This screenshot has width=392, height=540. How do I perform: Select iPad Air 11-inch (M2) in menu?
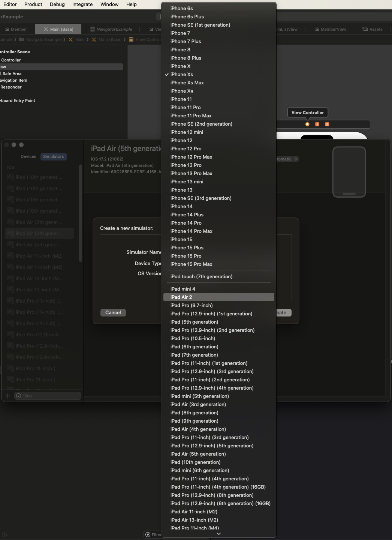coord(219,511)
